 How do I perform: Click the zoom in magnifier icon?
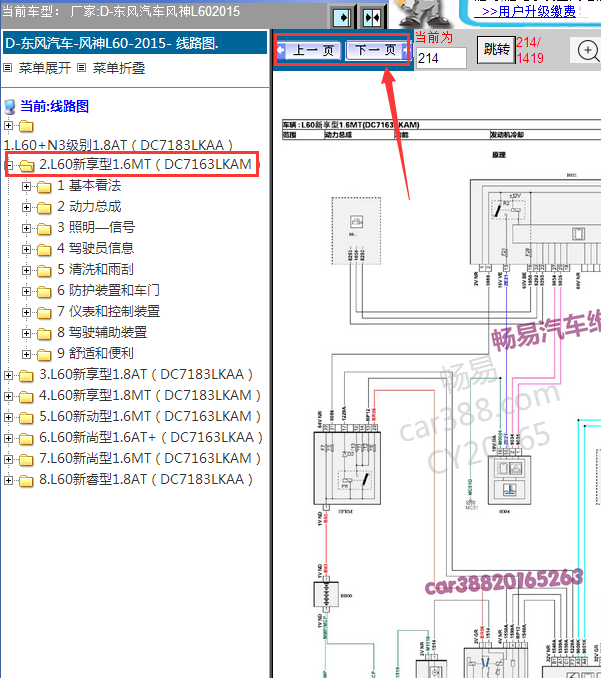point(588,51)
